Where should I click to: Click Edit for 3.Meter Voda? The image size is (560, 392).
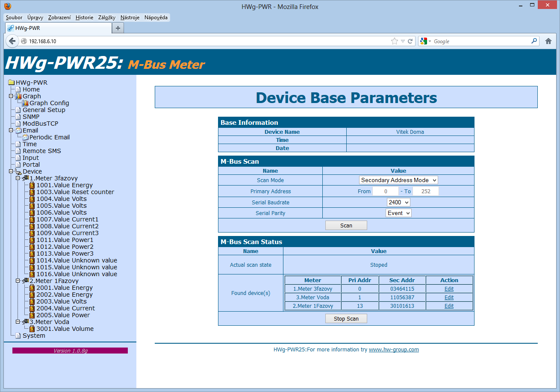pos(449,298)
